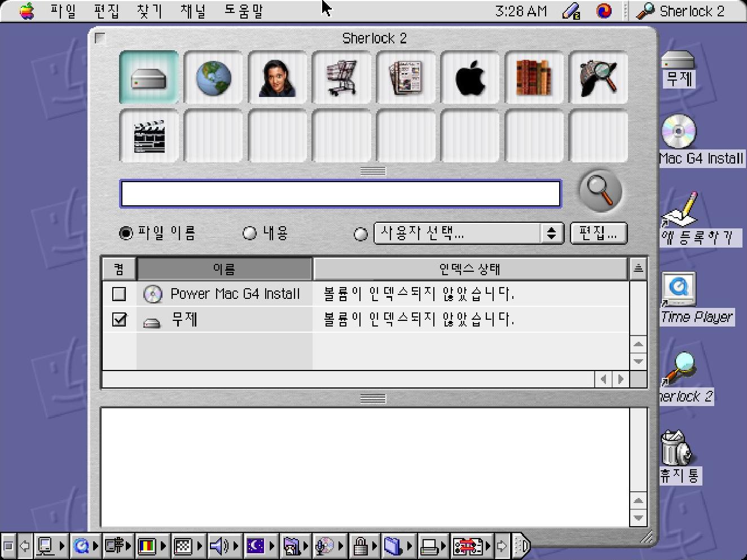
Task: Sort by the 인덱스 상태 column header
Action: (x=470, y=269)
